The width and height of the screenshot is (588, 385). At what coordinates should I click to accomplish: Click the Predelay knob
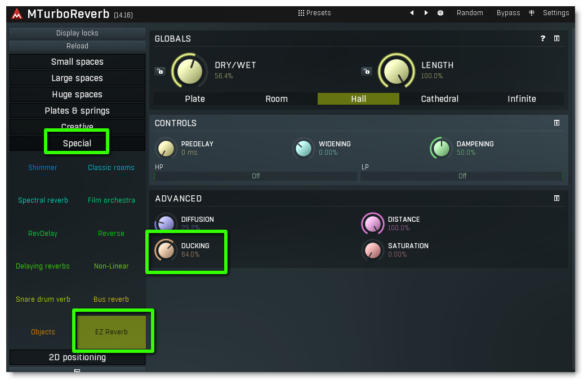(x=166, y=149)
